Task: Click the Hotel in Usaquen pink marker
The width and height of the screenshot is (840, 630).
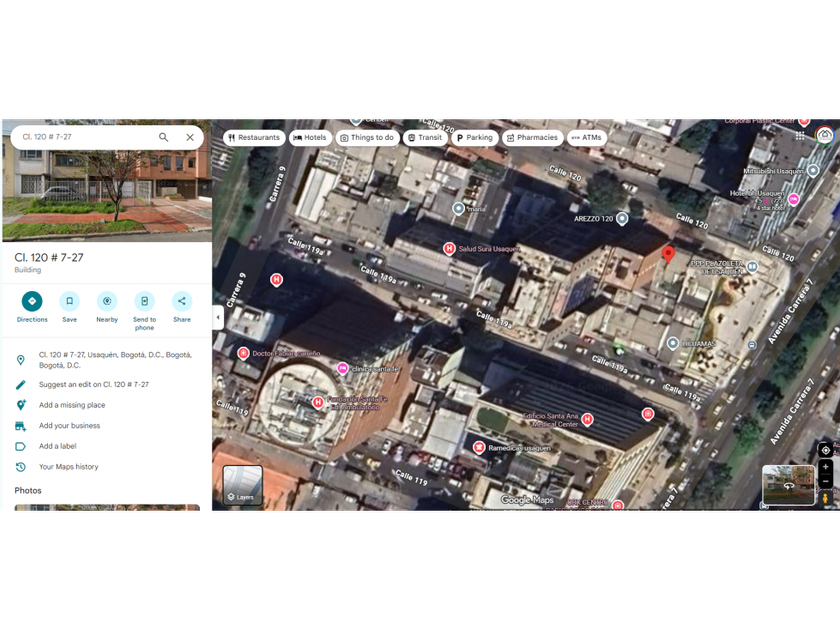Action: 793,199
